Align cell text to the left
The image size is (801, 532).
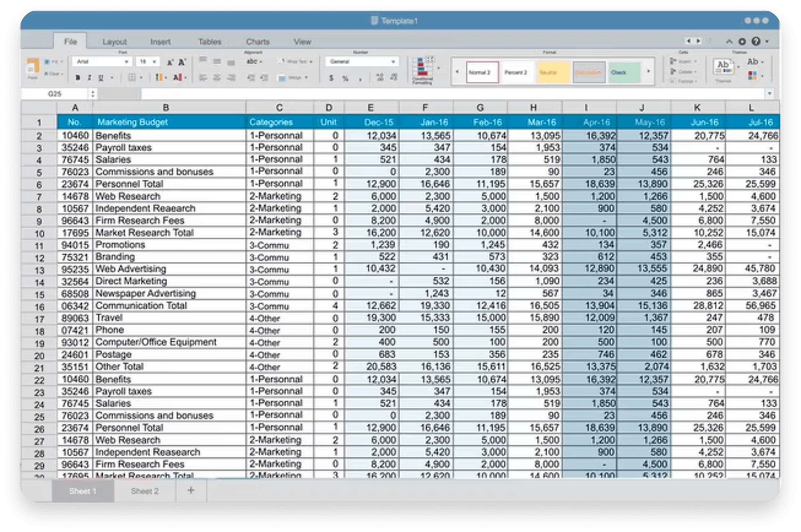pyautogui.click(x=203, y=77)
